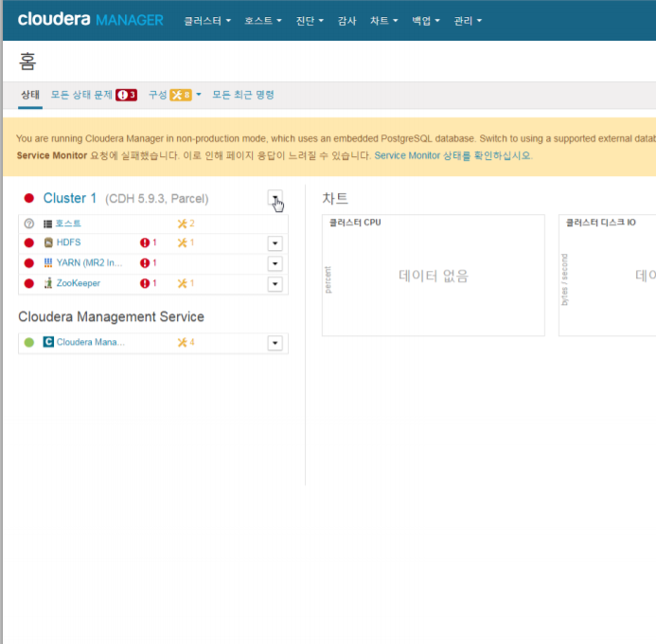
Task: Open hosts configuration issues wrench 2
Action: coord(186,224)
